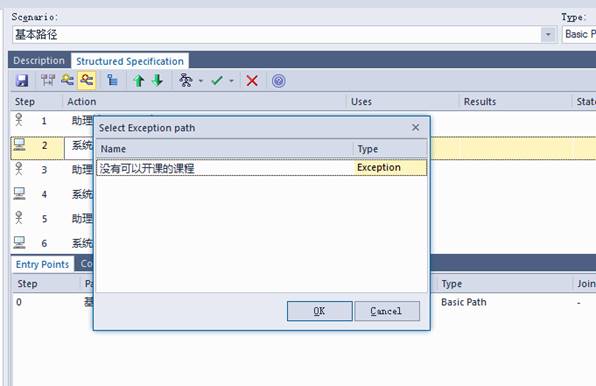Click the system computer icon for step 4
This screenshot has height=386, width=596.
[19, 194]
